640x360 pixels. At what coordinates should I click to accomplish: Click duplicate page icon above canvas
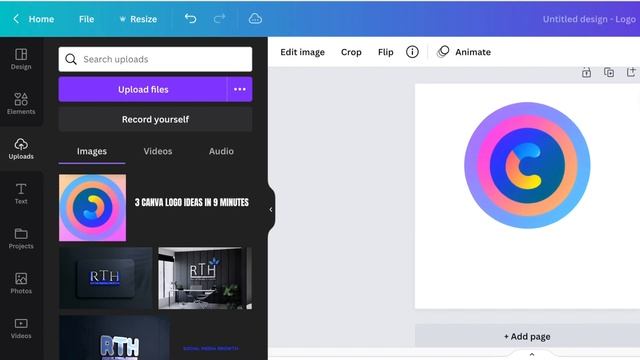609,72
